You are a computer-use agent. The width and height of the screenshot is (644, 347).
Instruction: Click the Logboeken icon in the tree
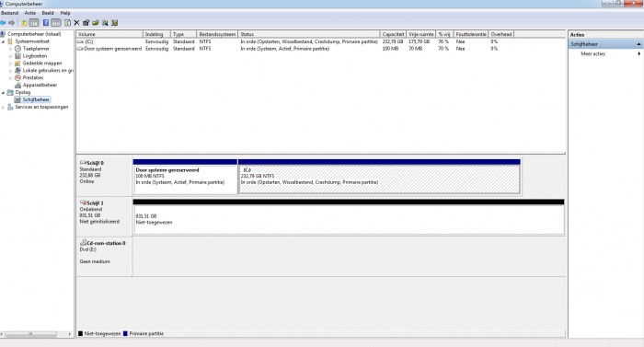17,56
